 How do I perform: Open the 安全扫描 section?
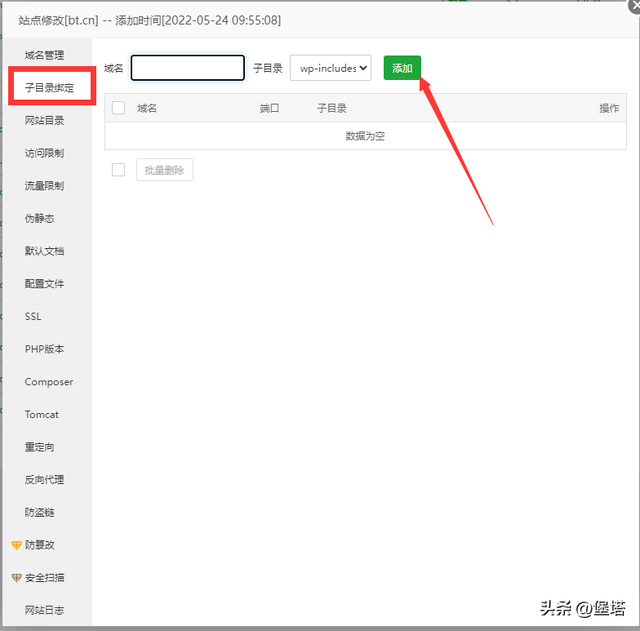(45, 578)
